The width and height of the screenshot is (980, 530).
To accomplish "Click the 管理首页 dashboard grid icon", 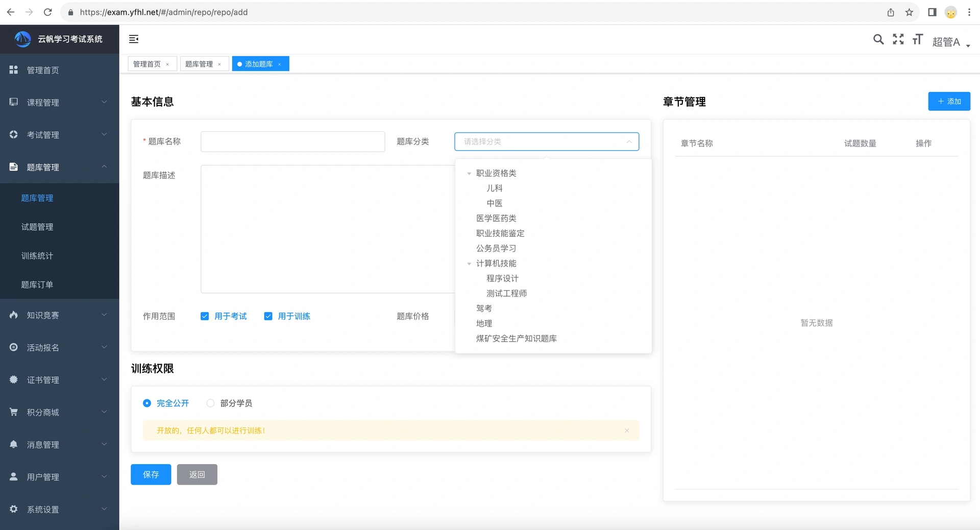I will 14,70.
